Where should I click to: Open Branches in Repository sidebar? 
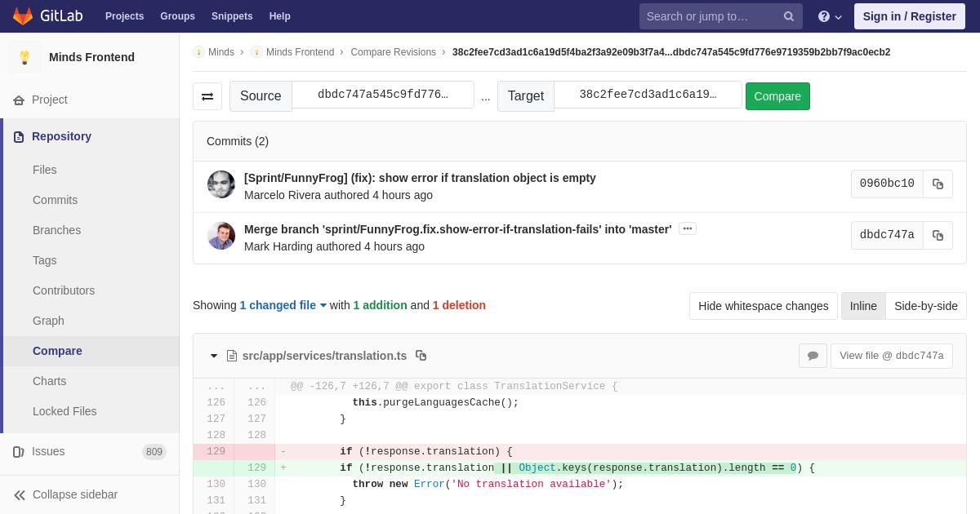[x=56, y=230]
